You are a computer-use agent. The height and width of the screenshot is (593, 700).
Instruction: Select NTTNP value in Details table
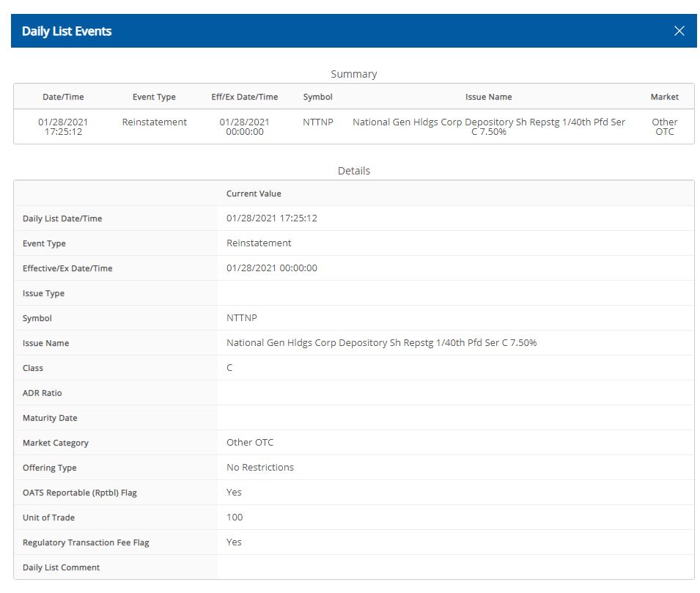[241, 318]
